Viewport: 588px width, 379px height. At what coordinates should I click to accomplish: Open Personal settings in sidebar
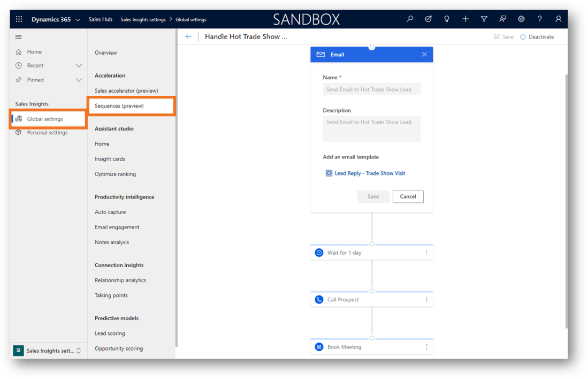click(47, 133)
